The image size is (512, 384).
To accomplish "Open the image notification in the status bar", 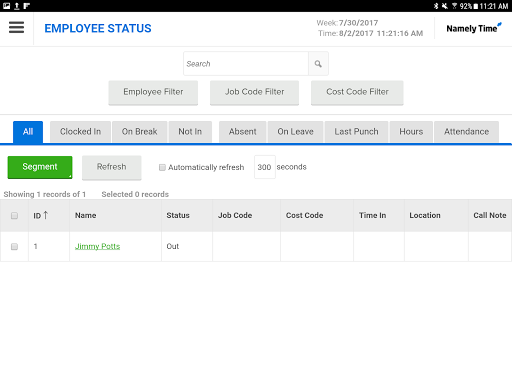I will click(x=6, y=6).
